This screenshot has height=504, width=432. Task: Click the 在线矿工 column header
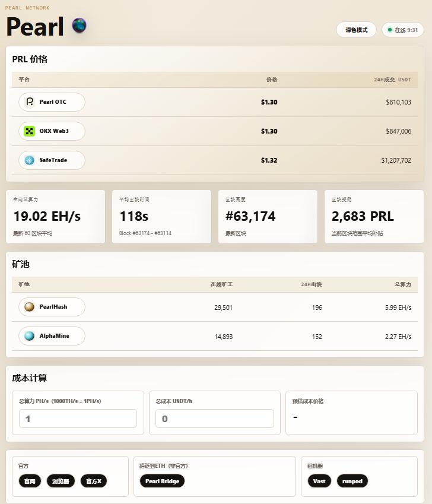pyautogui.click(x=221, y=284)
